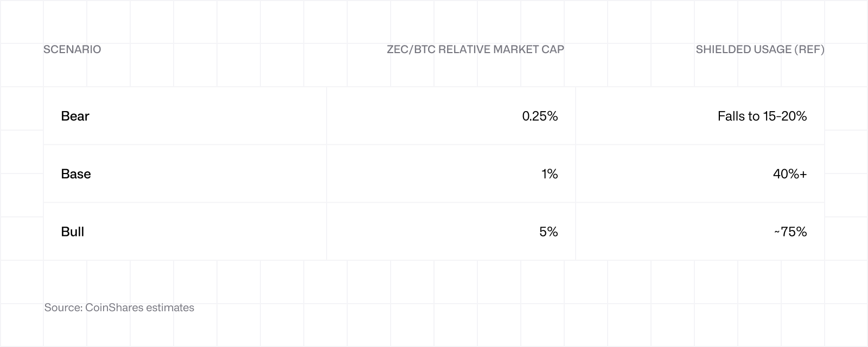
Task: Click the 0.25% market cap value
Action: tap(540, 116)
